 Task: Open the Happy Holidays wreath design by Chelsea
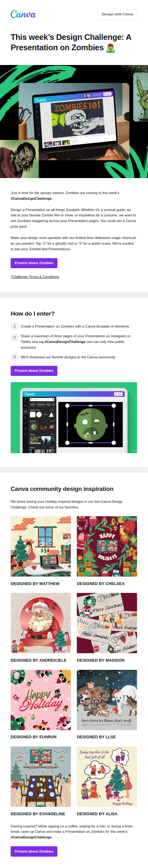click(107, 546)
